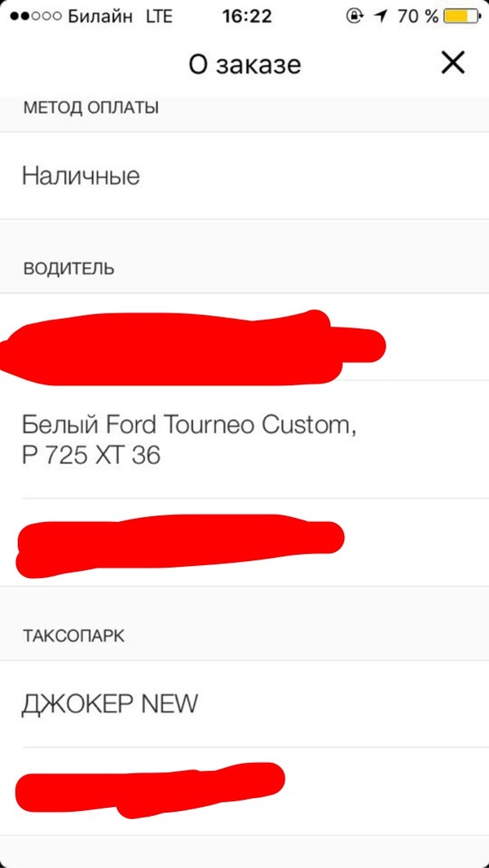Tap the Билайн carrier label

(x=101, y=17)
